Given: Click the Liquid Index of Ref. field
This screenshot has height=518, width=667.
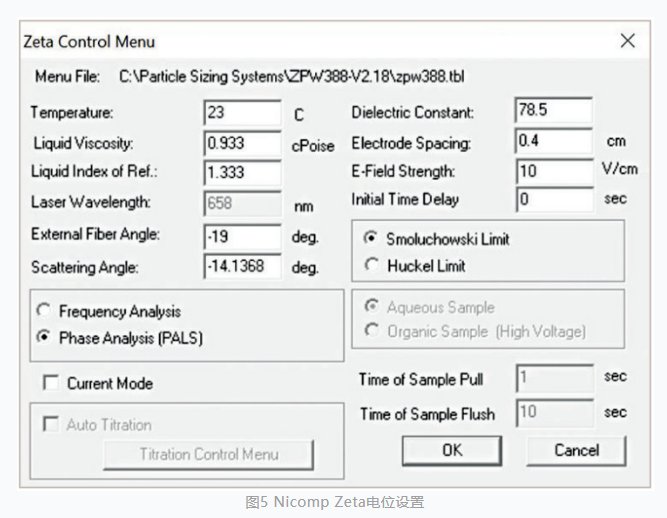Looking at the screenshot, I should pos(242,172).
